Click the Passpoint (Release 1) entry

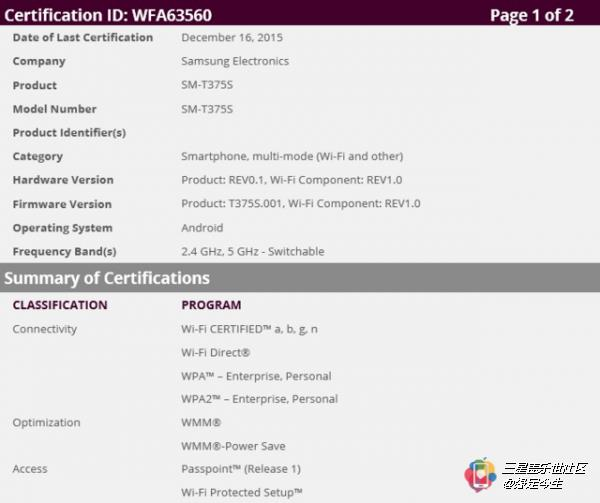point(241,469)
